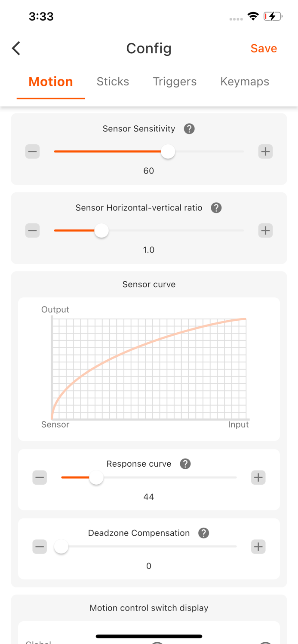Open Horizontal-vertical ratio help icon
The height and width of the screenshot is (644, 298).
coord(216,208)
